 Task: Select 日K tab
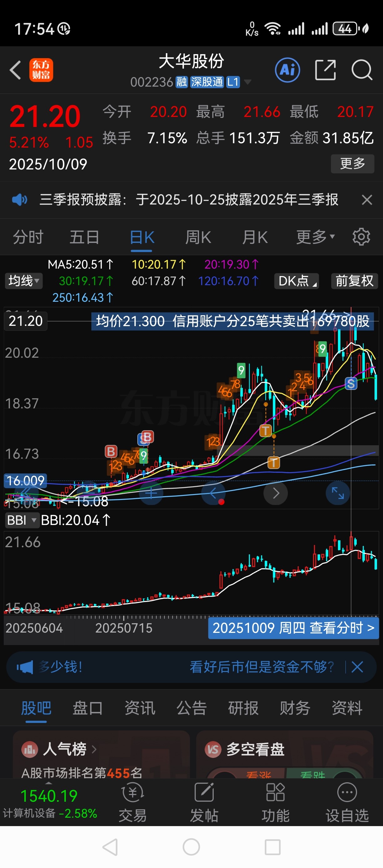[142, 237]
